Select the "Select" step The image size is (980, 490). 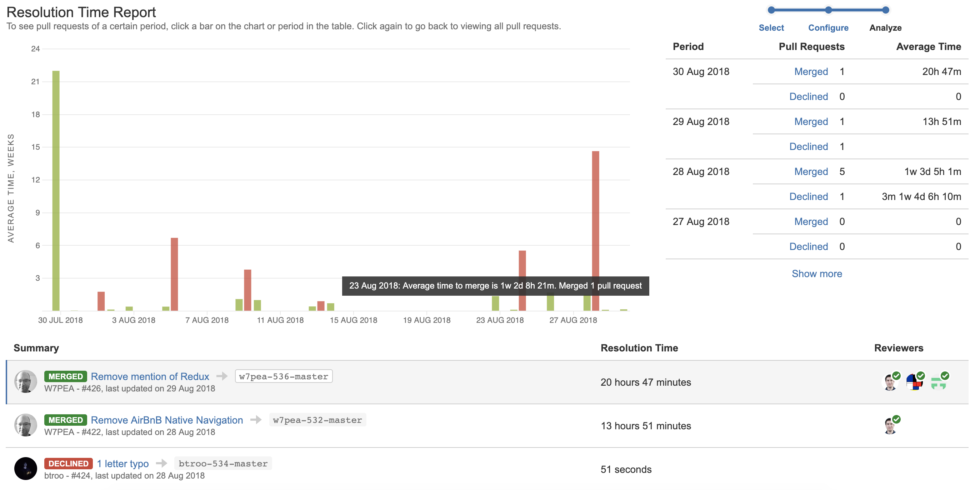pyautogui.click(x=771, y=28)
